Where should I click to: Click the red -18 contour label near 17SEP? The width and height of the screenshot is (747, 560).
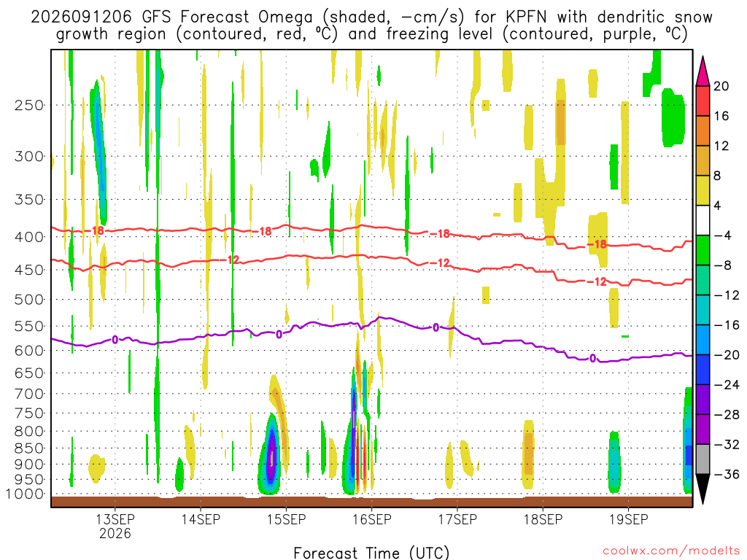click(440, 234)
